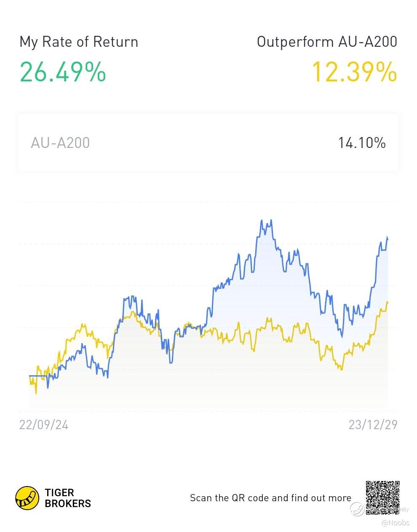Click the flat blue line segment at chart start

click(x=38, y=376)
